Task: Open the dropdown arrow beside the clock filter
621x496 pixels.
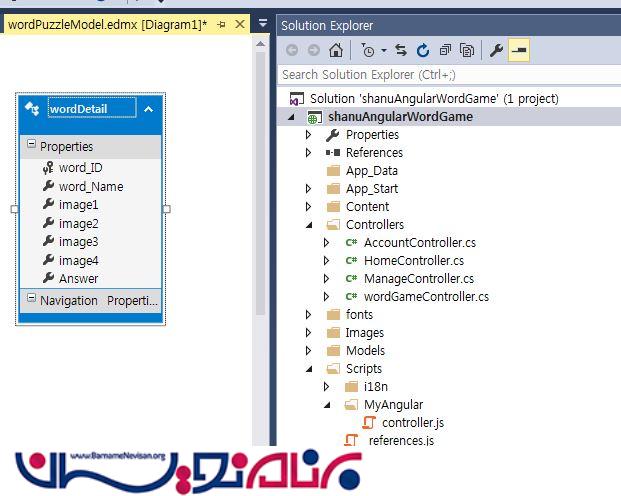Action: pyautogui.click(x=384, y=50)
